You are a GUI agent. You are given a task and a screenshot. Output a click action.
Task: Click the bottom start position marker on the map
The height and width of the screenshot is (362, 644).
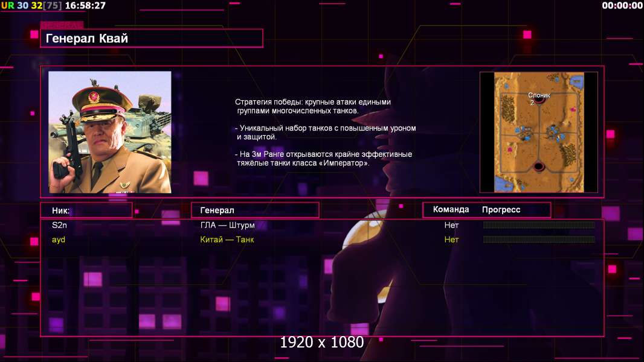tap(539, 167)
